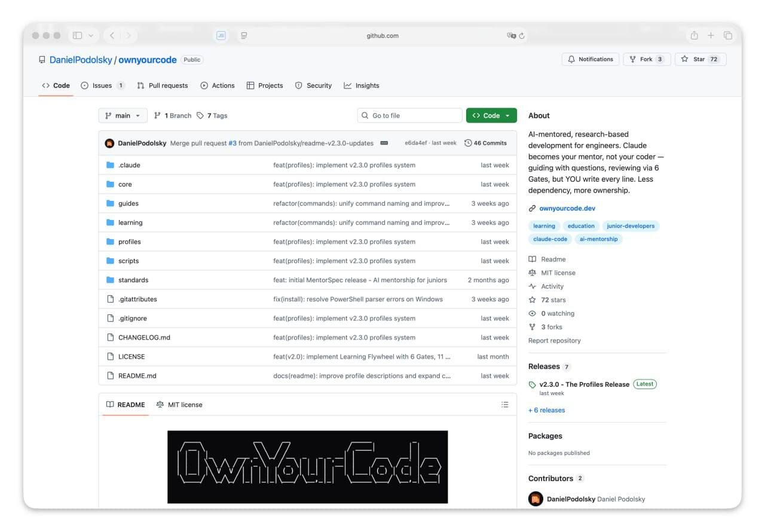Follow the + 6 releases link
The image size is (765, 532).
[546, 410]
